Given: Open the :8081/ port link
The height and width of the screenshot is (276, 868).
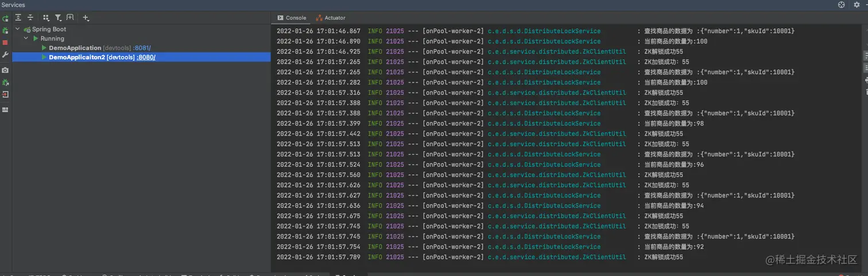Looking at the screenshot, I should click(142, 48).
